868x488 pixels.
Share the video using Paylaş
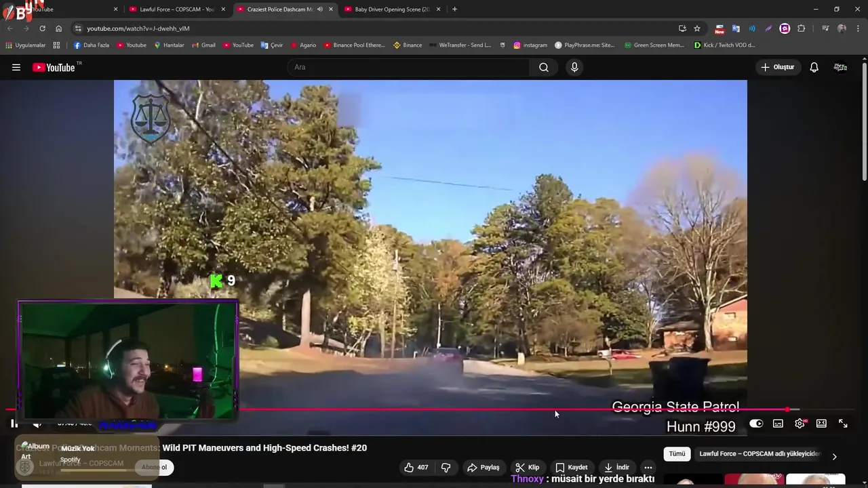[484, 467]
